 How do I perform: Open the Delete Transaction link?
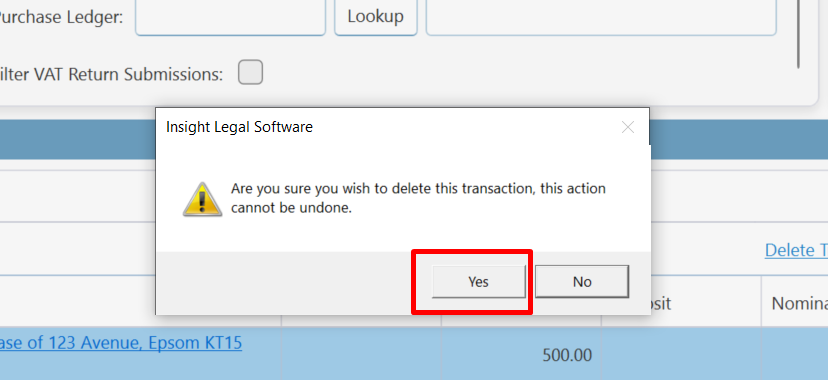tap(796, 250)
